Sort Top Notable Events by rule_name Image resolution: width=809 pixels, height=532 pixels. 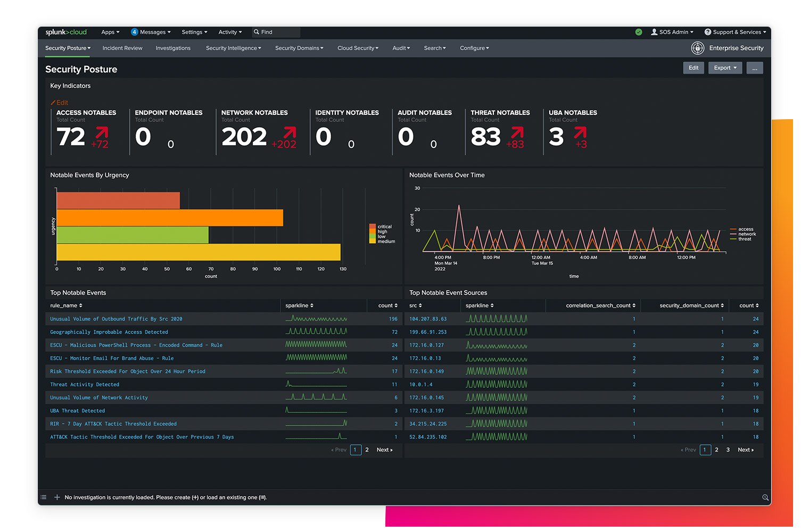tap(66, 305)
